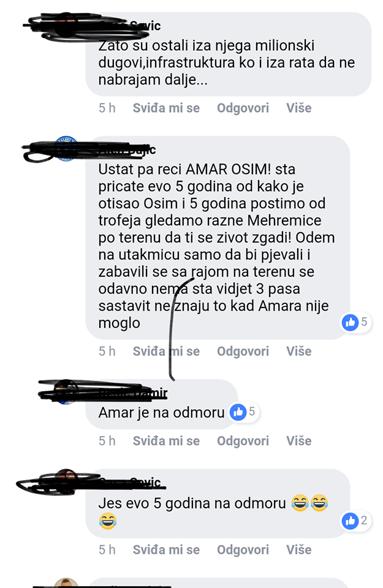
Task: Select Odgovori under 'Jes evo 5 godina na odmoru'
Action: pyautogui.click(x=243, y=550)
